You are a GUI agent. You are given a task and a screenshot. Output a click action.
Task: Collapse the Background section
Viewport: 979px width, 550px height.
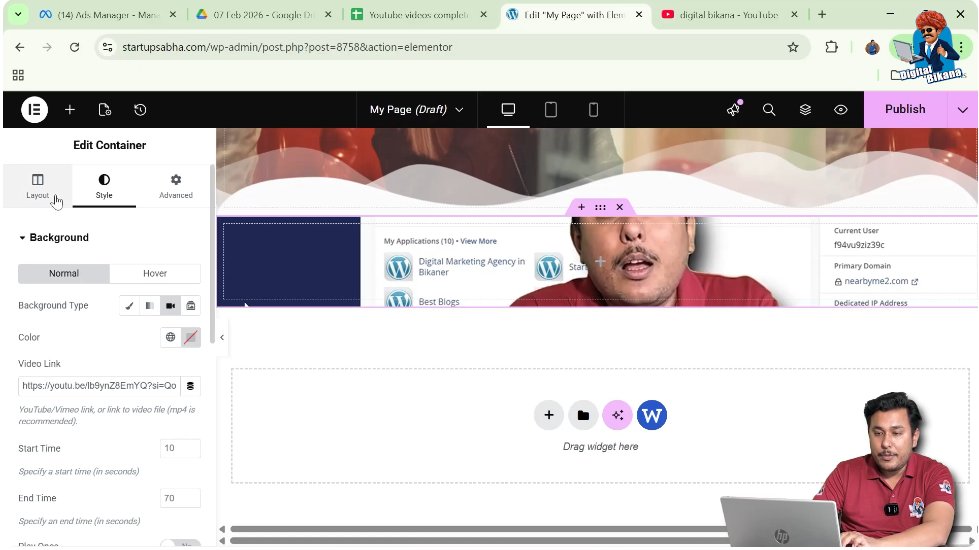tap(54, 238)
